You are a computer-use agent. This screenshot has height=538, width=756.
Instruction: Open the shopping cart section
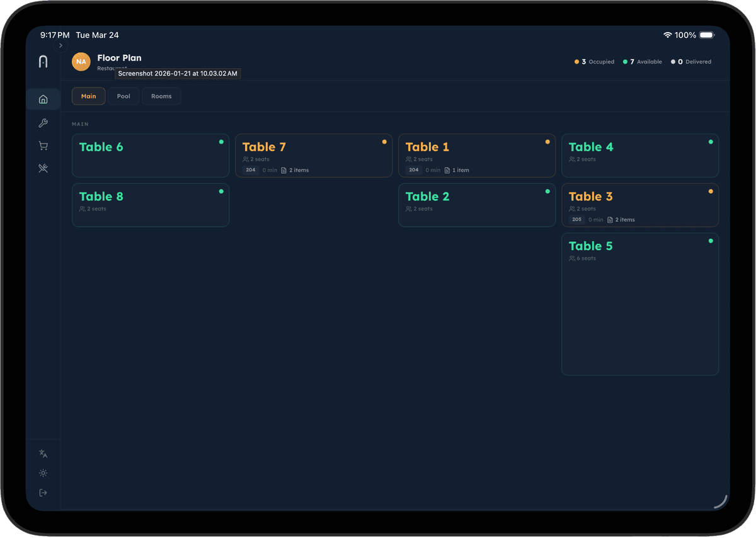[x=43, y=146]
